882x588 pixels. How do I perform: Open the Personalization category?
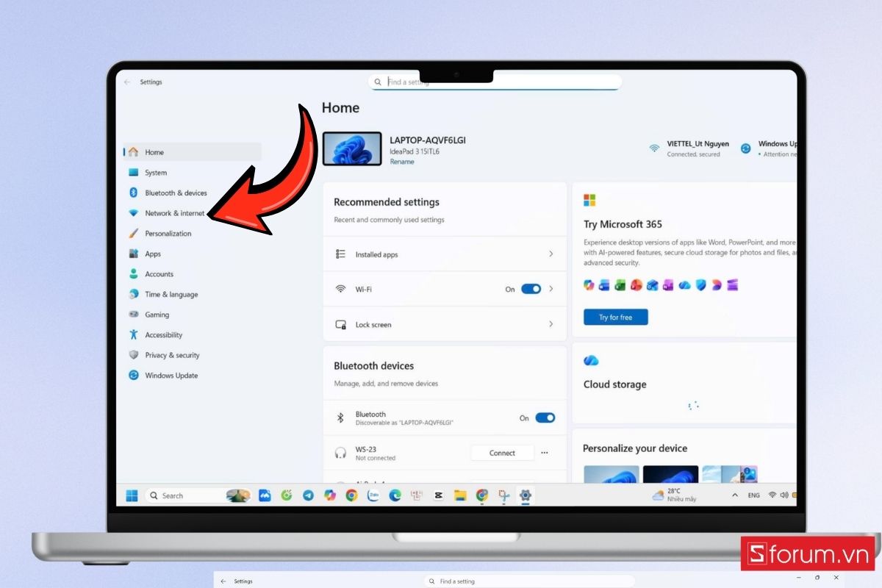(168, 234)
